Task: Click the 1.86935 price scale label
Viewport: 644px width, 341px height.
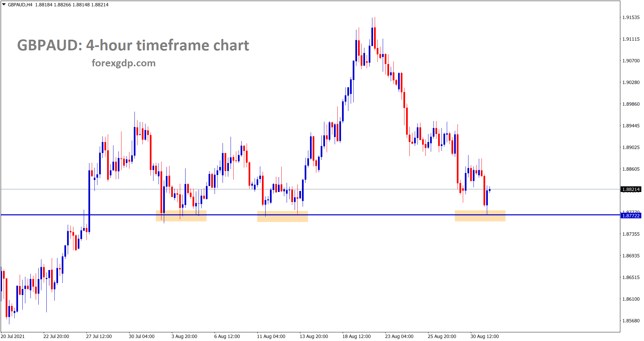Action: [x=631, y=256]
